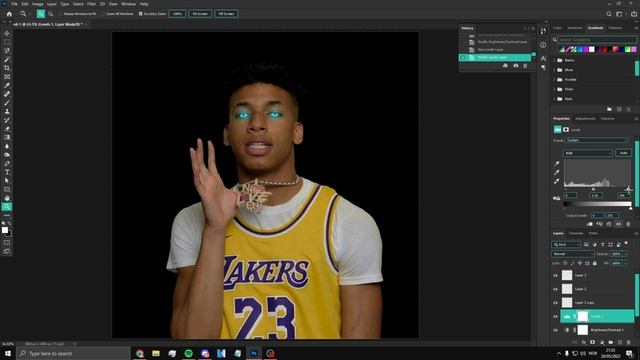The image size is (640, 360).
Task: Toggle Zoom All Windows checkbox
Action: [x=103, y=14]
